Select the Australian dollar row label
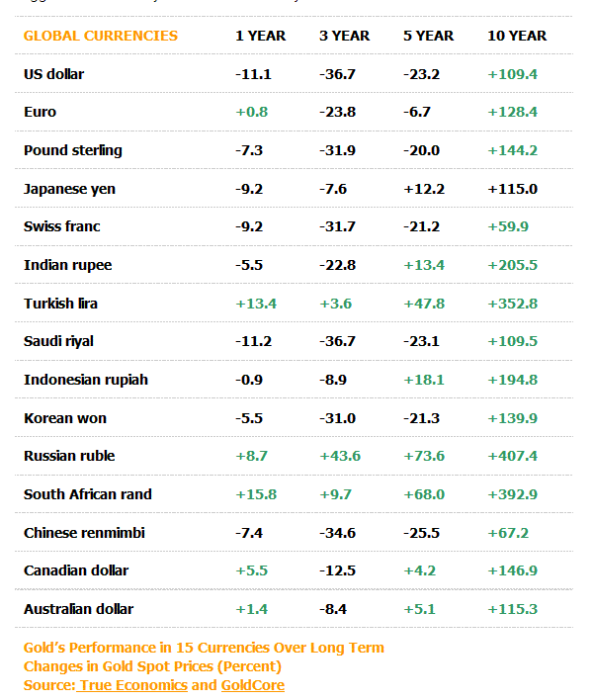 pyautogui.click(x=78, y=609)
